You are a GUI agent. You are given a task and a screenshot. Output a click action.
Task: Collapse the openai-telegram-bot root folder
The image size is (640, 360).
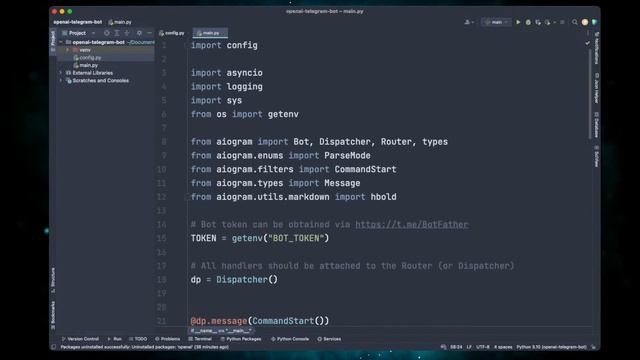click(x=61, y=42)
